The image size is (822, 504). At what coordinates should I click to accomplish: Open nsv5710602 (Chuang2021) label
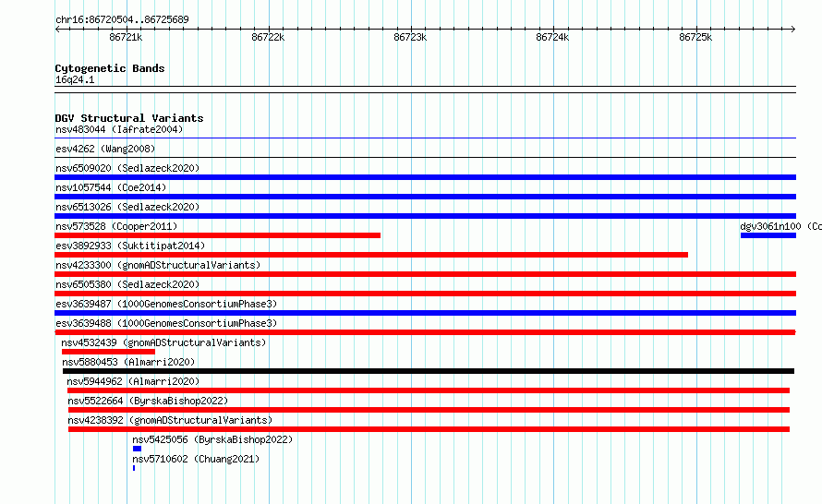coord(196,459)
